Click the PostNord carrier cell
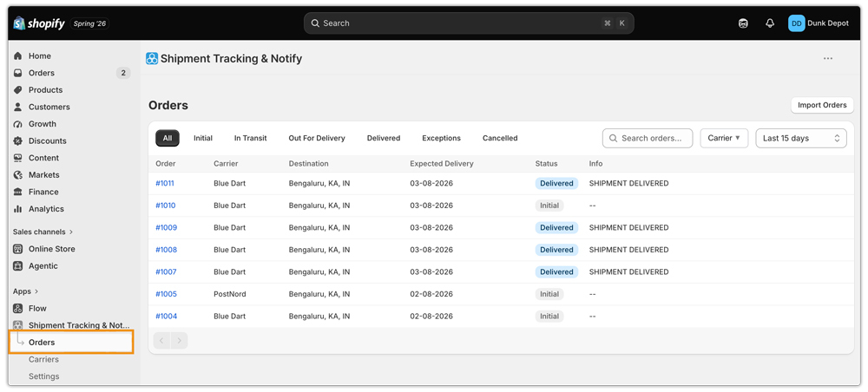This screenshot has height=392, width=868. pyautogui.click(x=230, y=294)
